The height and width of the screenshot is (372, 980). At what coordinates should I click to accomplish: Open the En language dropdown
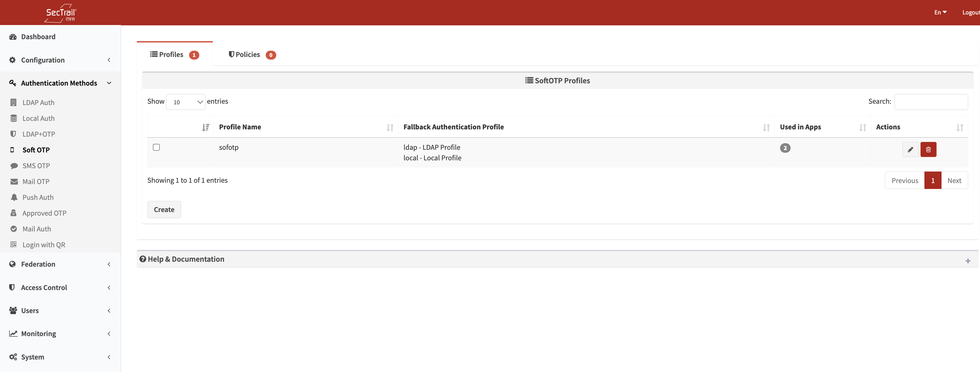[940, 12]
